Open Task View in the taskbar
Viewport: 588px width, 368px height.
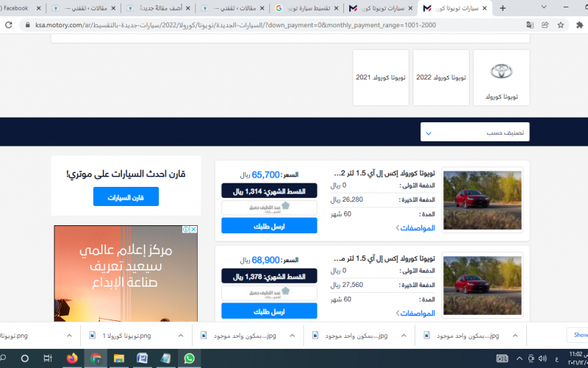(48, 358)
